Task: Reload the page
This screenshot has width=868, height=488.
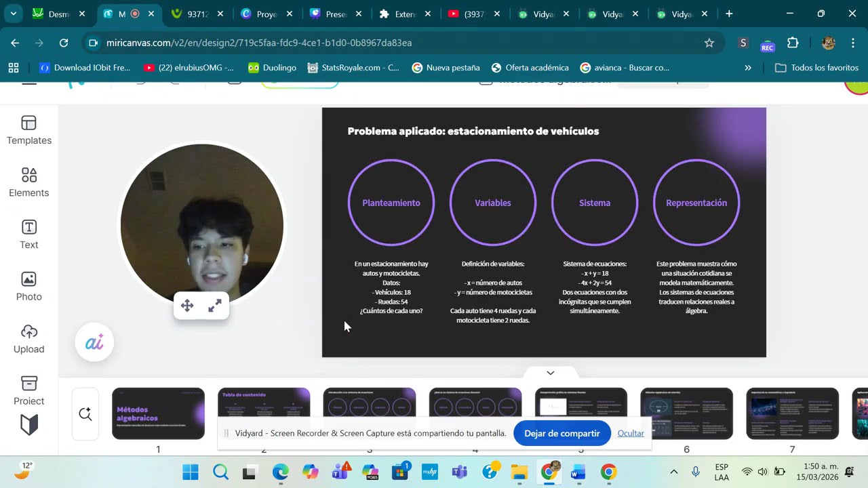Action: [x=64, y=43]
